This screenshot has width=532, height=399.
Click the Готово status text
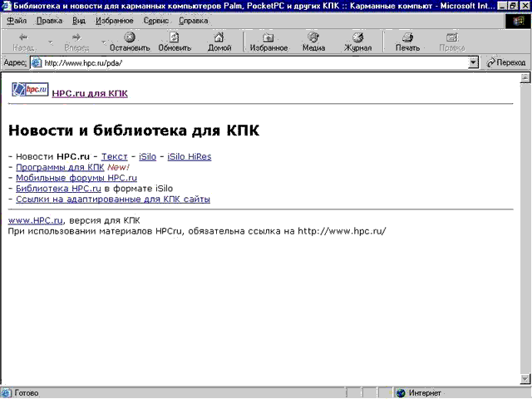(27, 393)
